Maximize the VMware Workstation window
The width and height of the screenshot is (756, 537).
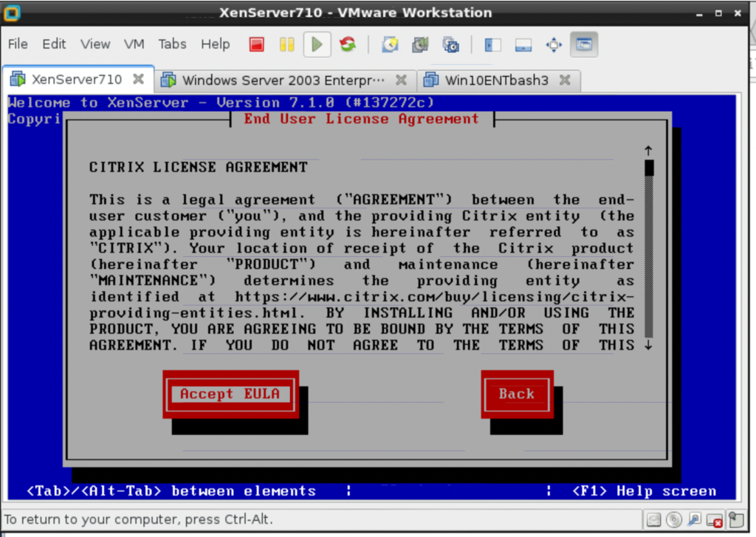[x=718, y=13]
